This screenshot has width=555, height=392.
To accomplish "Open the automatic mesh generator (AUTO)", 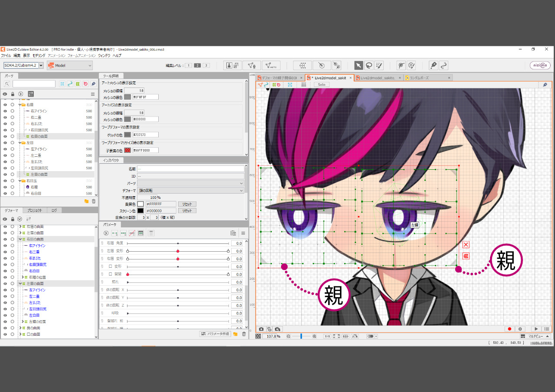I will pyautogui.click(x=271, y=65).
